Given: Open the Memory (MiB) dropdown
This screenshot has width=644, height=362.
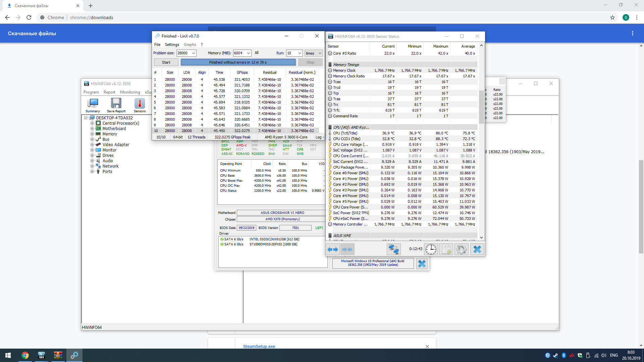Looking at the screenshot, I should (248, 53).
